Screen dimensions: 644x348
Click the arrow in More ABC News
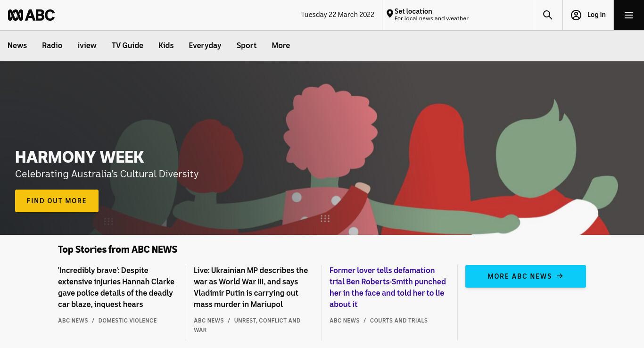click(560, 276)
